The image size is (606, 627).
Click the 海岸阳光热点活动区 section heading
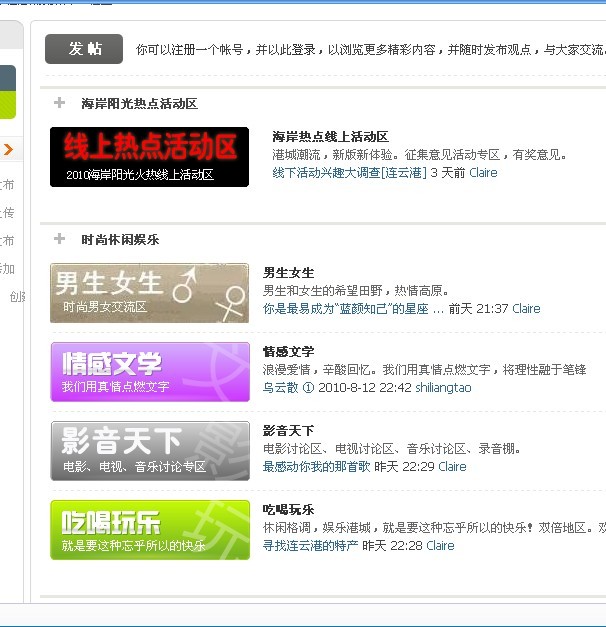tap(140, 104)
